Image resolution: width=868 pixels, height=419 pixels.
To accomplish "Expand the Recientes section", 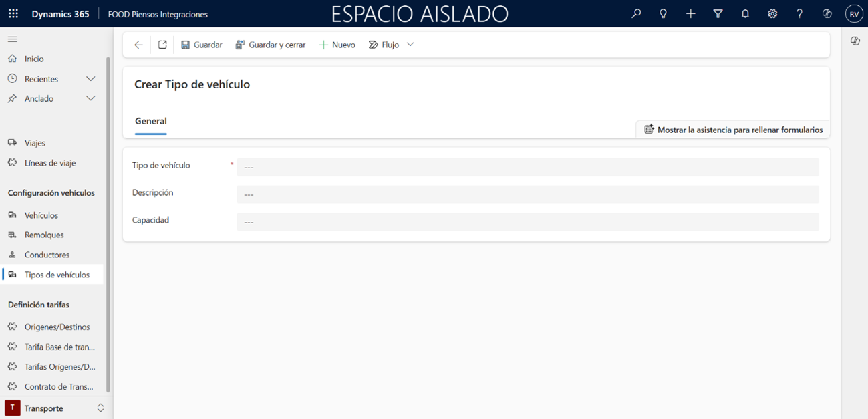I will [x=90, y=79].
